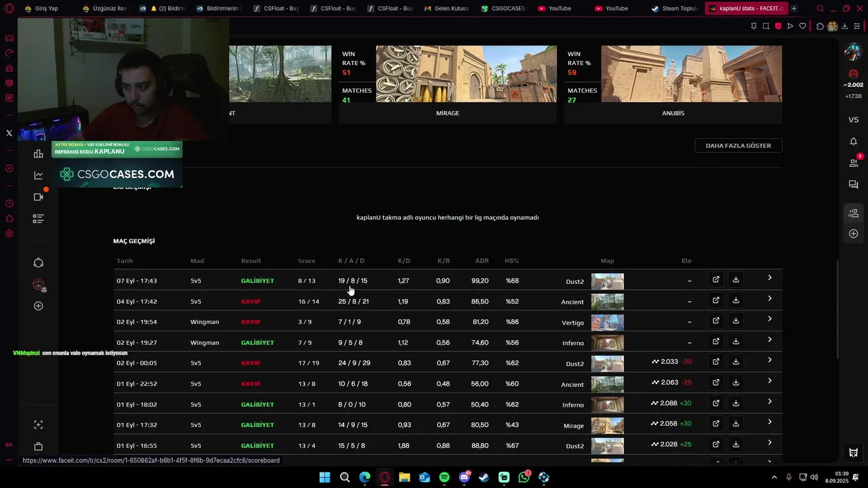Open Steam from the taskbar
This screenshot has width=868, height=488.
click(x=484, y=477)
